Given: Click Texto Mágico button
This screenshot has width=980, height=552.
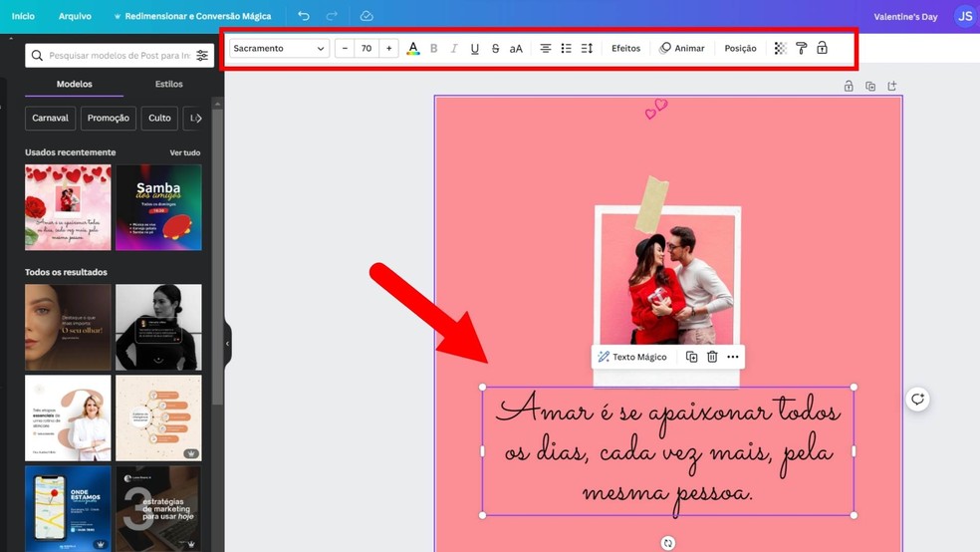Looking at the screenshot, I should tap(631, 357).
